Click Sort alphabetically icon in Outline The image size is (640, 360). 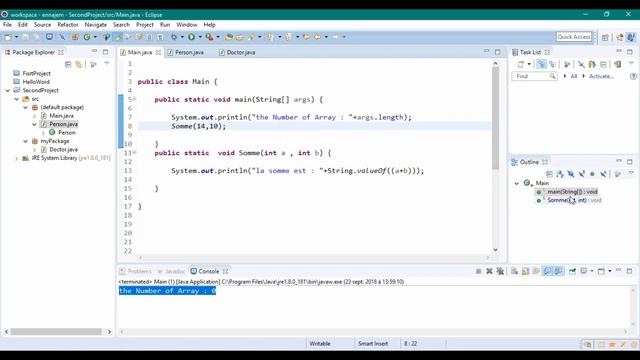coord(560,174)
